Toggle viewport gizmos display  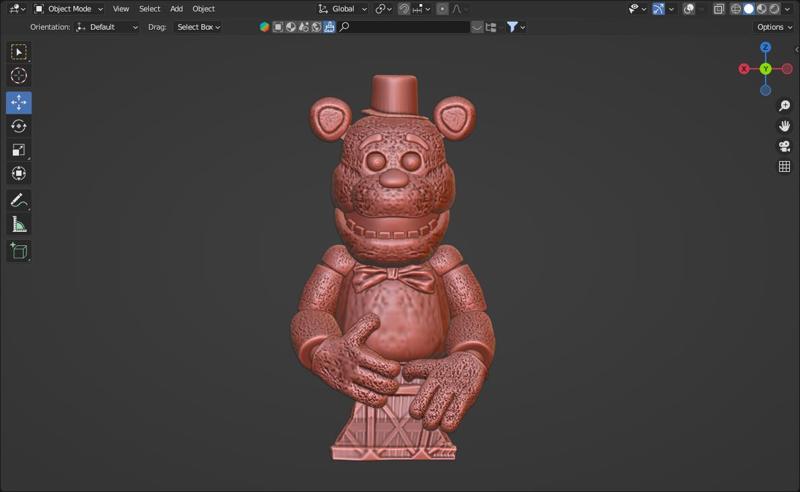tap(659, 9)
